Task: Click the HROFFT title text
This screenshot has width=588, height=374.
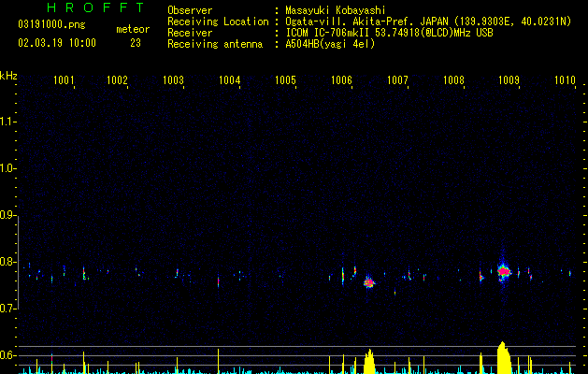Action: pos(96,7)
